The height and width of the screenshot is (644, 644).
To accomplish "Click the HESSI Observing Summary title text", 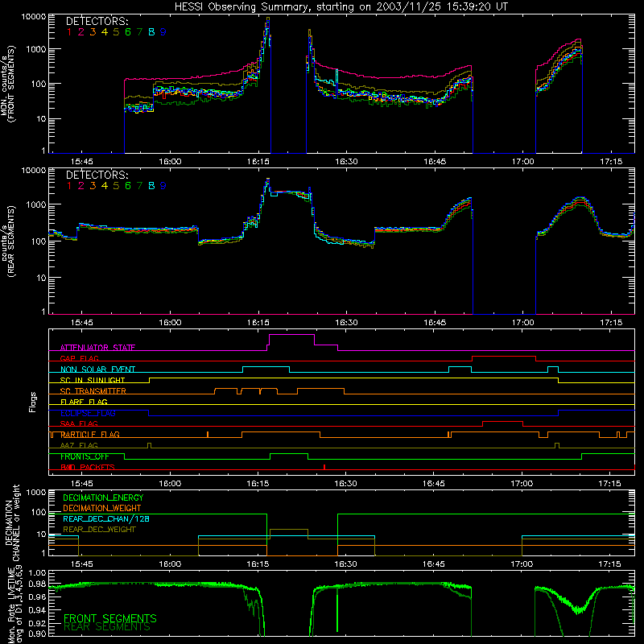I will [x=341, y=7].
